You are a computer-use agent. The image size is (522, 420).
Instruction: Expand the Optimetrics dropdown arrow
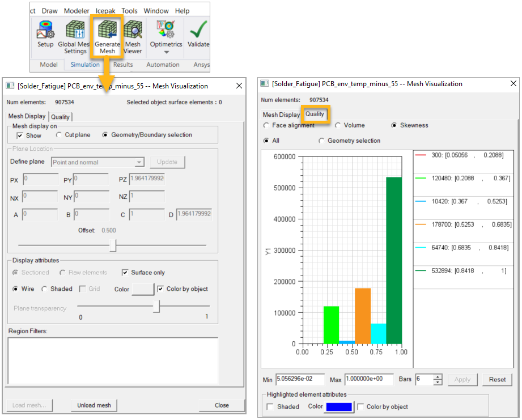166,52
